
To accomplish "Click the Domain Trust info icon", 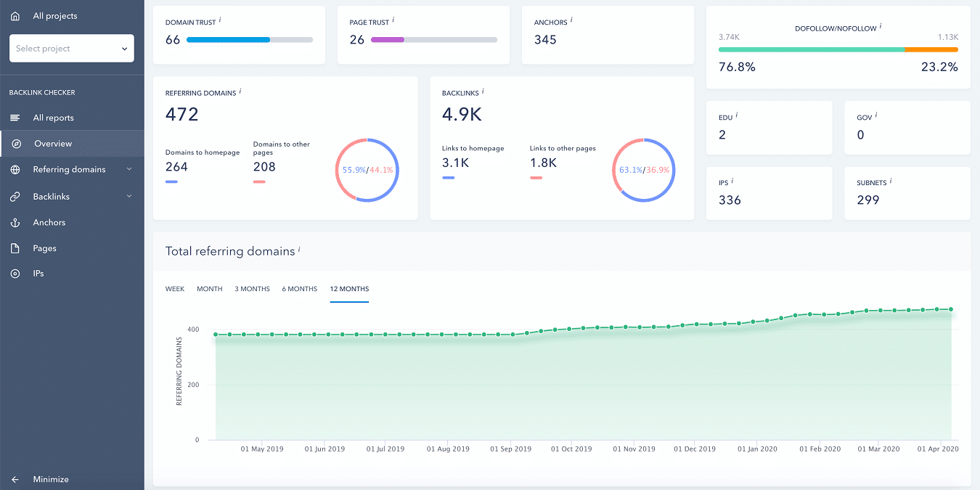I will point(221,19).
